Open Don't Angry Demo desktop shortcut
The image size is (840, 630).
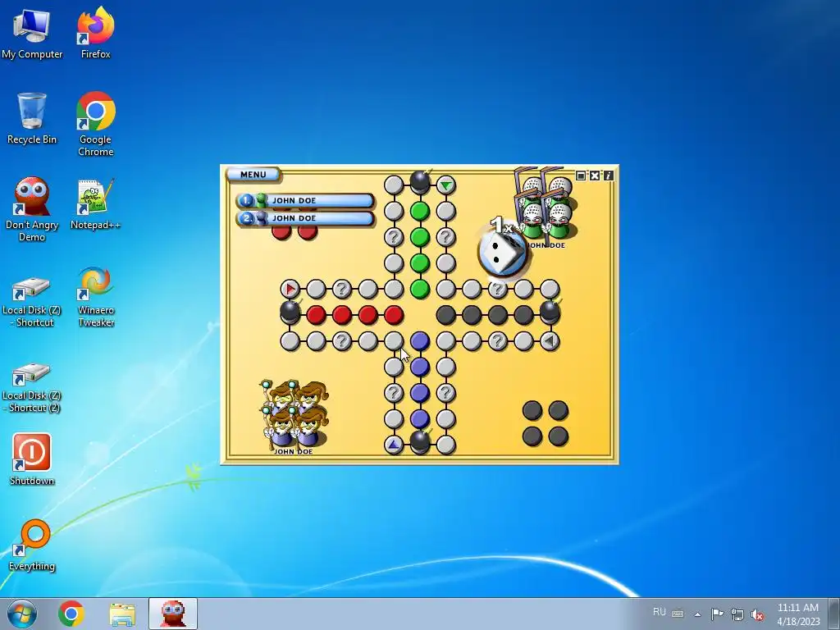[x=32, y=209]
